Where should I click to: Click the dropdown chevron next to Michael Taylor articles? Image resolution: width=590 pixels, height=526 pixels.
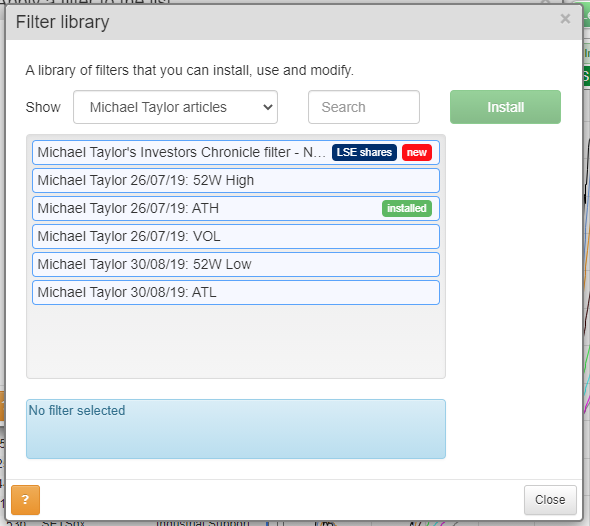268,107
